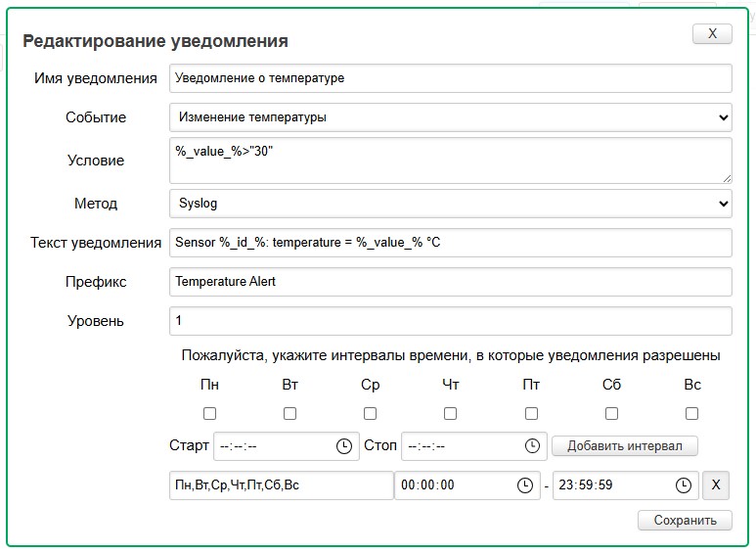This screenshot has width=756, height=553.
Task: Open the Событие dropdown list
Action: (450, 117)
